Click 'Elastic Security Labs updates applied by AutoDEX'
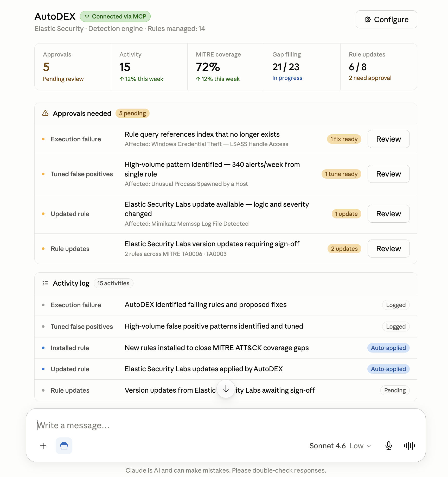448x477 pixels. tap(204, 369)
